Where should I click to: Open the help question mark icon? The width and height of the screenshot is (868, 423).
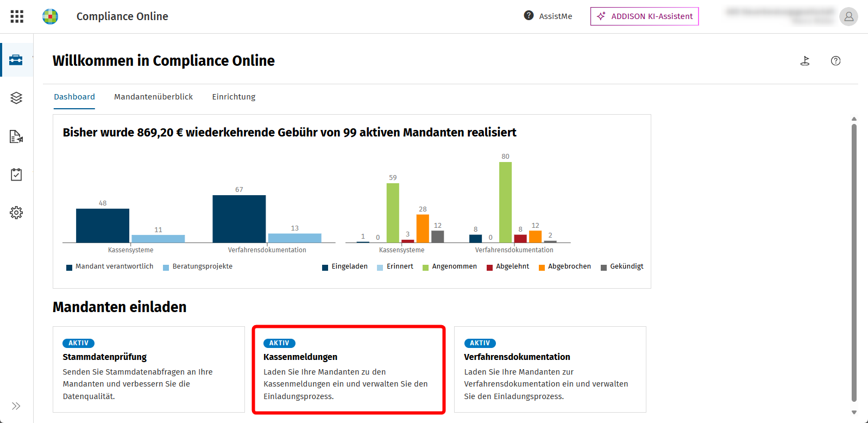tap(836, 61)
